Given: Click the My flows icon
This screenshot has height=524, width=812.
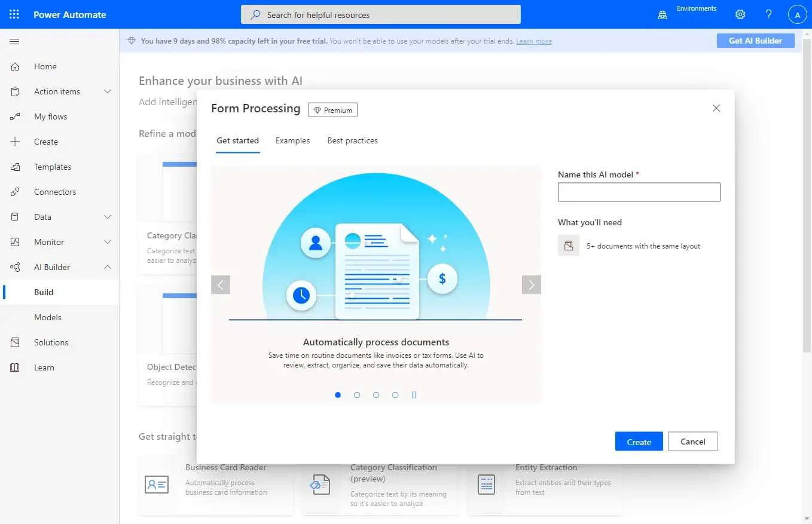Looking at the screenshot, I should [x=16, y=117].
